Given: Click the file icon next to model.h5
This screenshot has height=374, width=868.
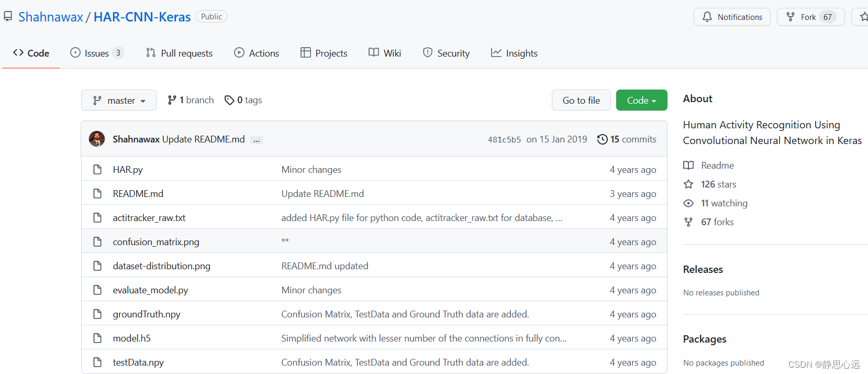Looking at the screenshot, I should pyautogui.click(x=97, y=338).
